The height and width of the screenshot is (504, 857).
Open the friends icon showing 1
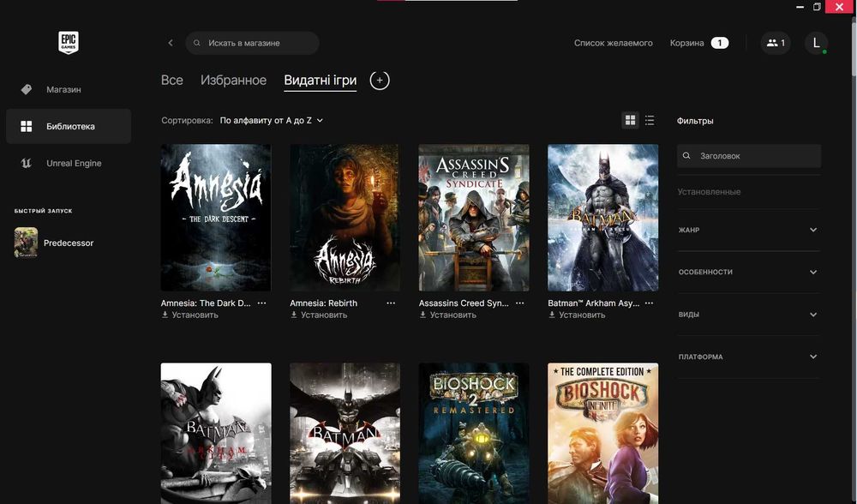pos(776,43)
